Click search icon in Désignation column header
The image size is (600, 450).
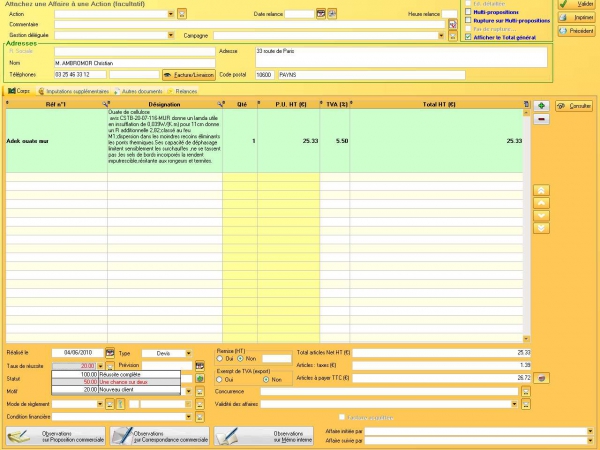click(220, 104)
